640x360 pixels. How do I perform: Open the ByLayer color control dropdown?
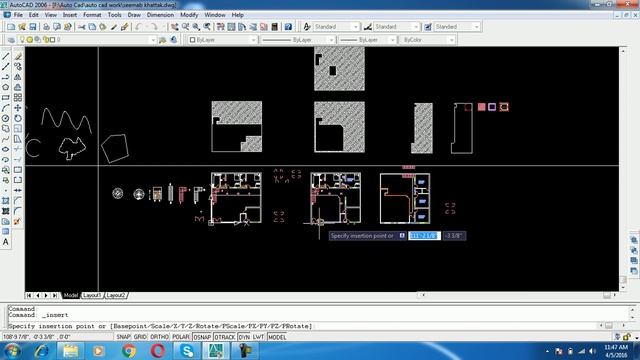coord(253,40)
